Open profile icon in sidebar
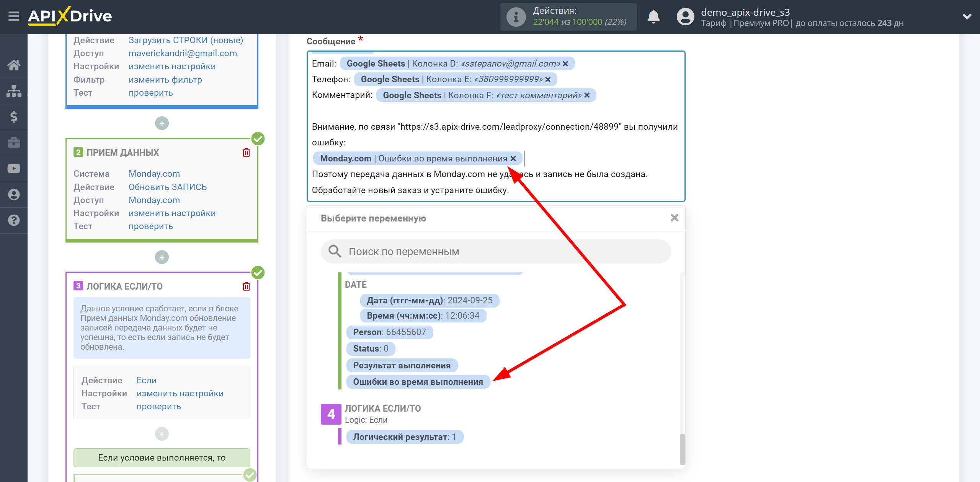The image size is (980, 482). [x=14, y=194]
